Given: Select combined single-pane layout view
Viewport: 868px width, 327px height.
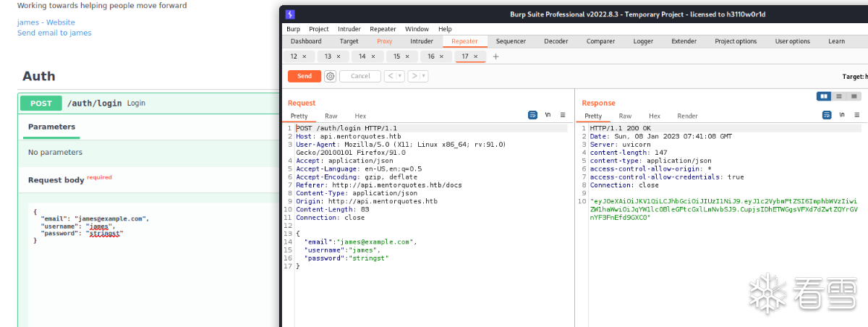Looking at the screenshot, I should (855, 95).
